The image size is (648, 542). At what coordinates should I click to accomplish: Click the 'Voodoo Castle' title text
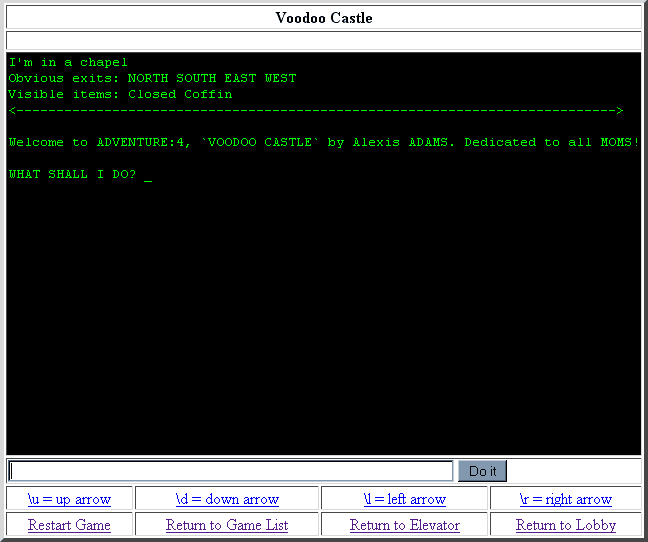(x=324, y=18)
